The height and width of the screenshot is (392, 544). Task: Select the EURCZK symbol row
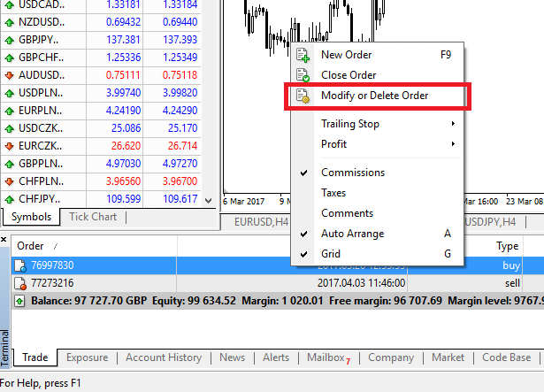(35, 146)
